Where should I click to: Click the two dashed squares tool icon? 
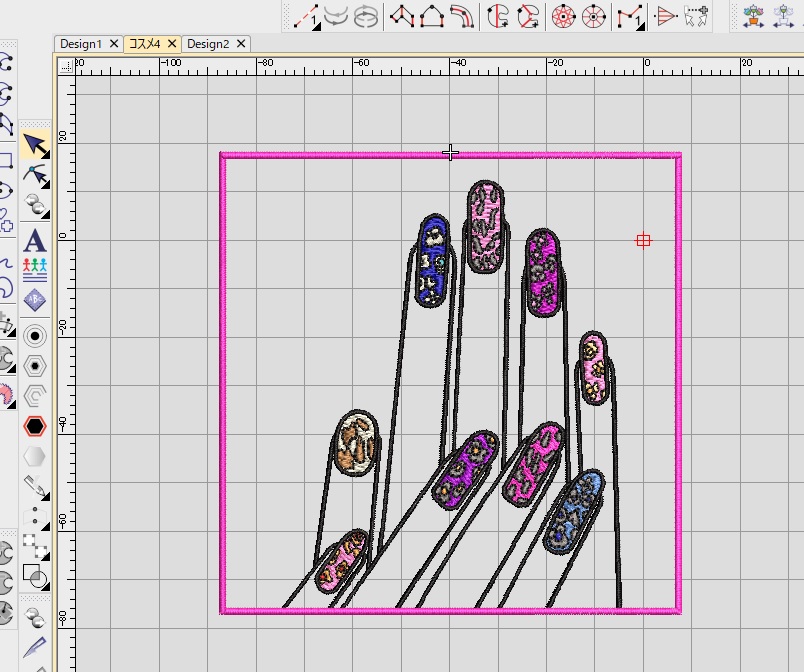tap(35, 547)
